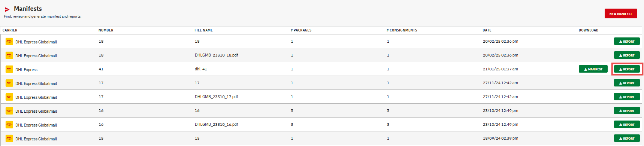The height and width of the screenshot is (146, 644).
Task: Click the DHL icon in row number 15
Action: 9,139
